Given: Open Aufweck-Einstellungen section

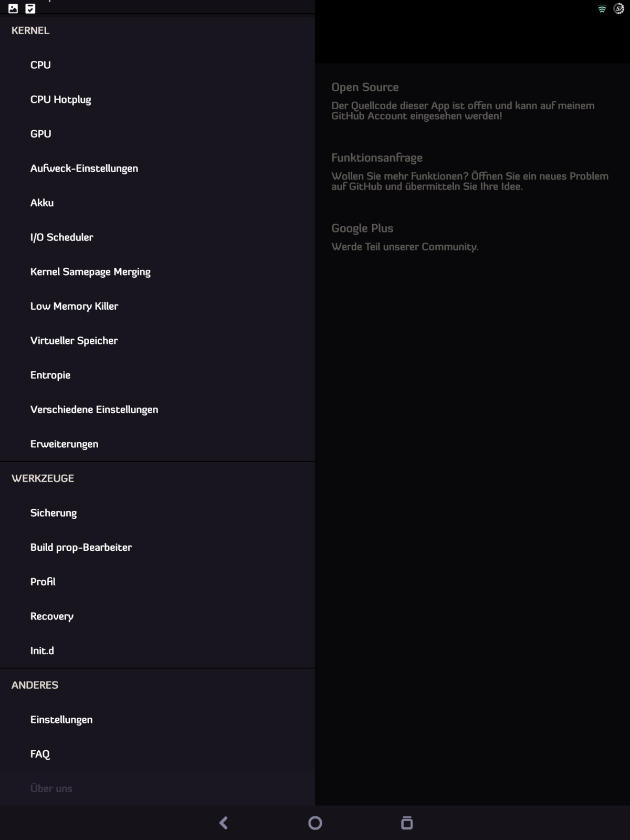Looking at the screenshot, I should (84, 169).
